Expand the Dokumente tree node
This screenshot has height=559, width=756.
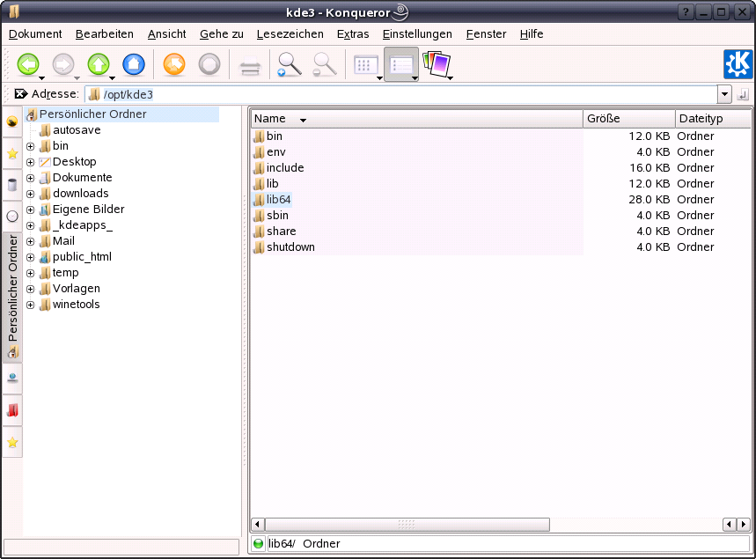[31, 178]
